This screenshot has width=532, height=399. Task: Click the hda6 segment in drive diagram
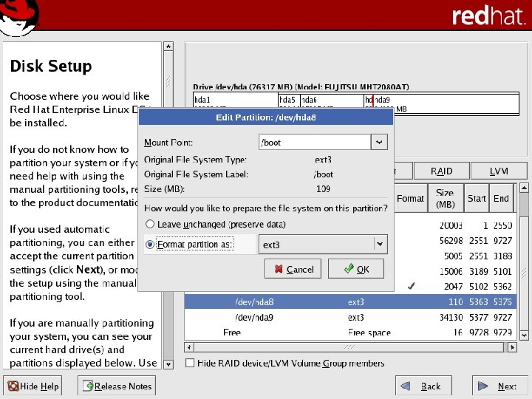click(x=332, y=100)
